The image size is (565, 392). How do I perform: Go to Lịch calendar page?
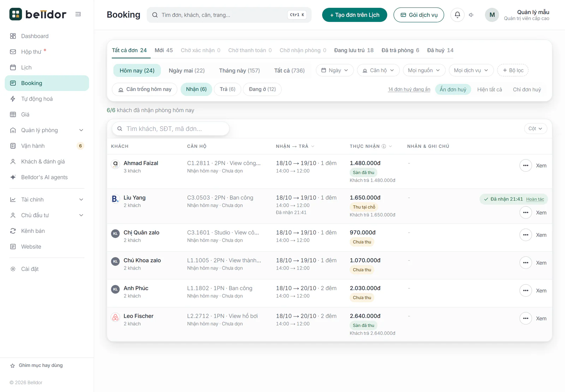[47, 67]
